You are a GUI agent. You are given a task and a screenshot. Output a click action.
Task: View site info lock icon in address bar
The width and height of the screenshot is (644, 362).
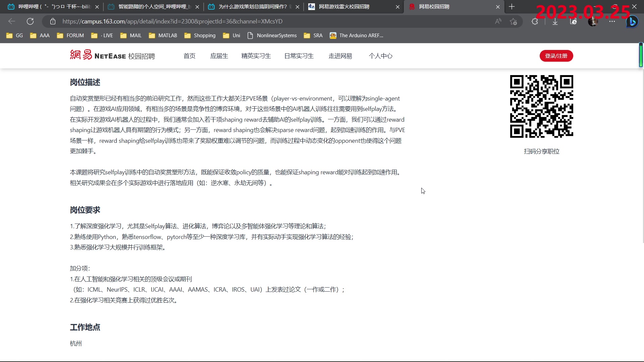53,21
